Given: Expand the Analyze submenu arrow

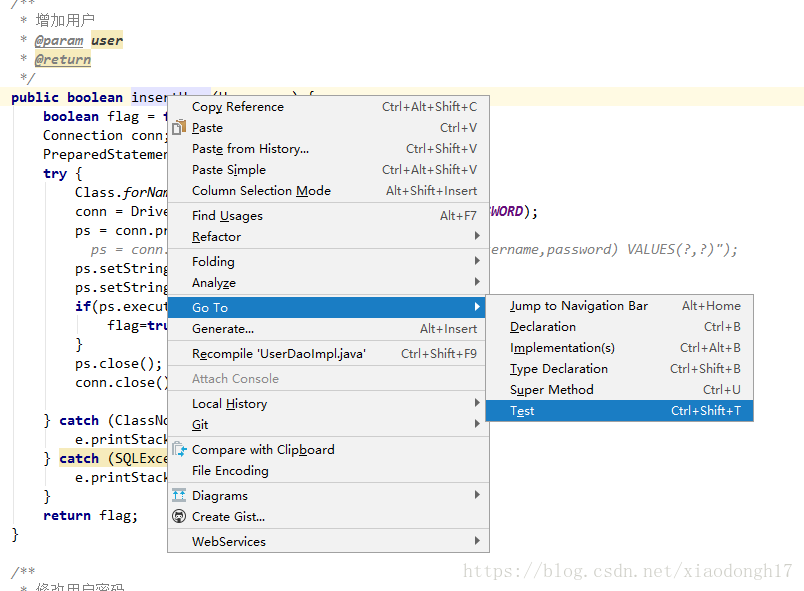Looking at the screenshot, I should [477, 282].
